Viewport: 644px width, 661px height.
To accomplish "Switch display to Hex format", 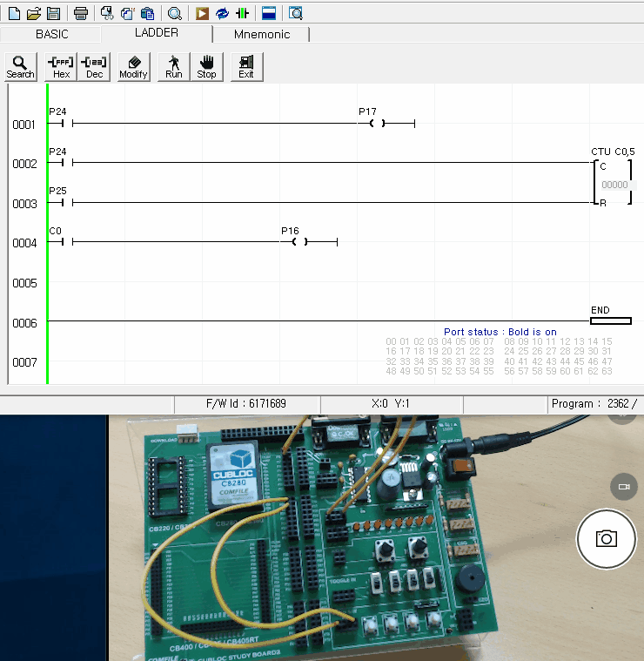I will pos(61,67).
